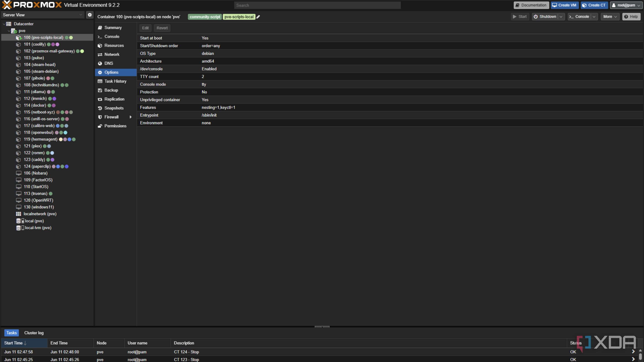Collapse the pve node in tree
This screenshot has width=644, height=362.
pyautogui.click(x=9, y=31)
